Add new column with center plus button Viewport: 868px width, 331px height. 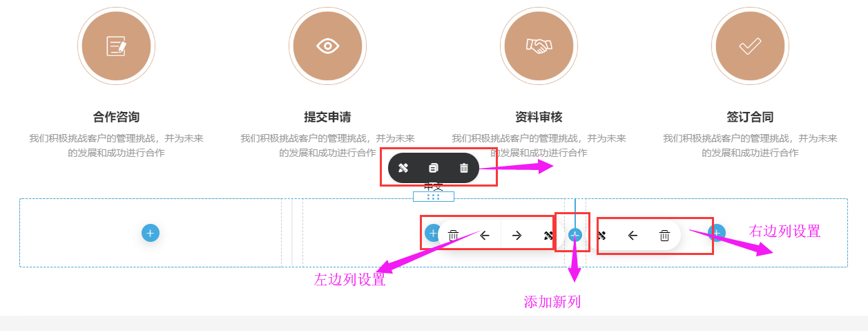(x=575, y=235)
